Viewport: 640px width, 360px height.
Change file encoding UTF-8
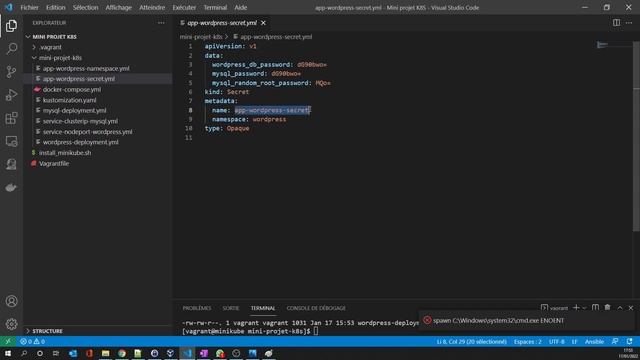coord(557,341)
